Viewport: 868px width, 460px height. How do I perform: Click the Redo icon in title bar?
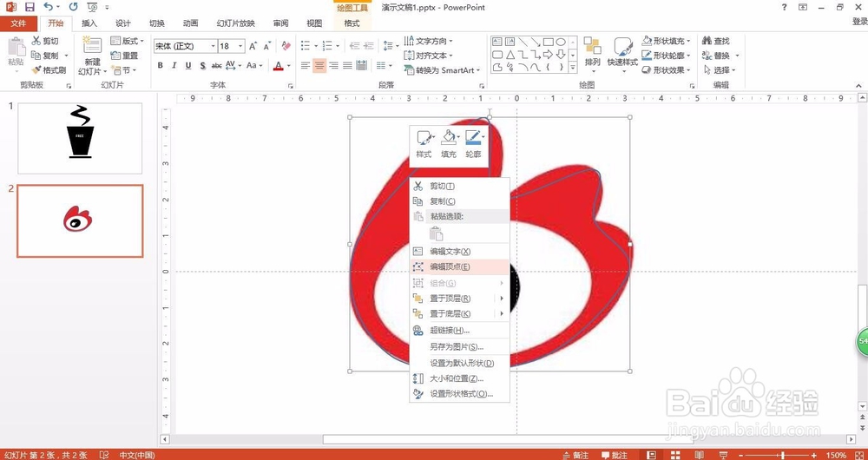coord(73,7)
